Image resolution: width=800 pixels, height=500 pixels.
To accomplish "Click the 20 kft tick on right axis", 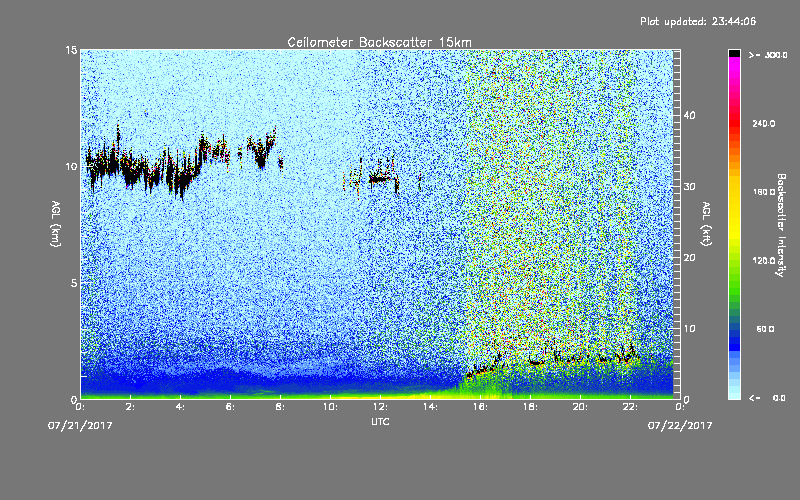I will [689, 258].
